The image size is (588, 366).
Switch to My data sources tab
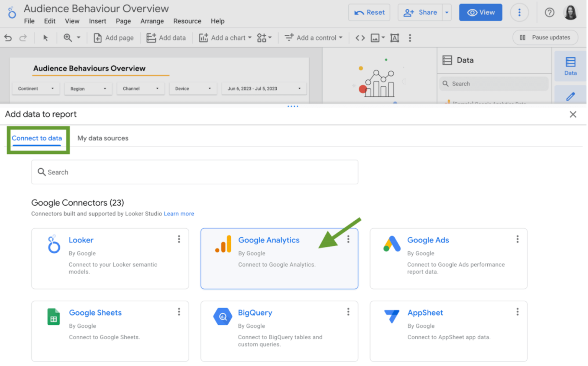pyautogui.click(x=103, y=138)
